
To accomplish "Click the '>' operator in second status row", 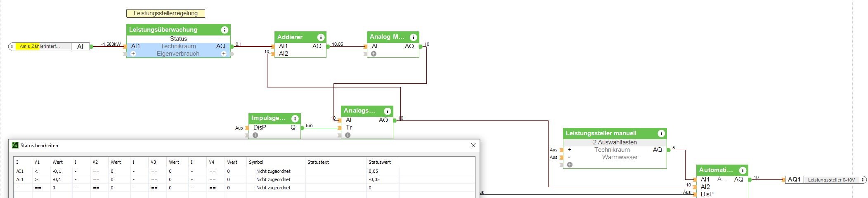I will pos(36,179).
